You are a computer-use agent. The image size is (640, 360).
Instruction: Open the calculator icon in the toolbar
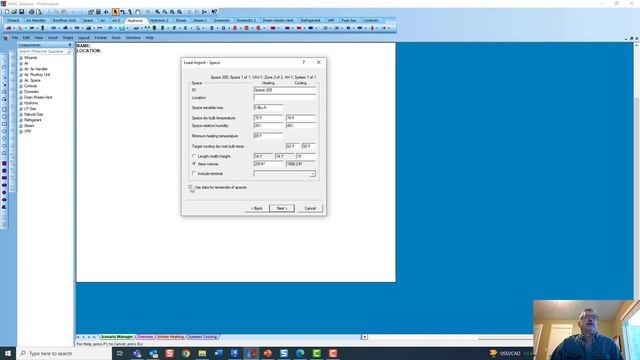(x=98, y=12)
